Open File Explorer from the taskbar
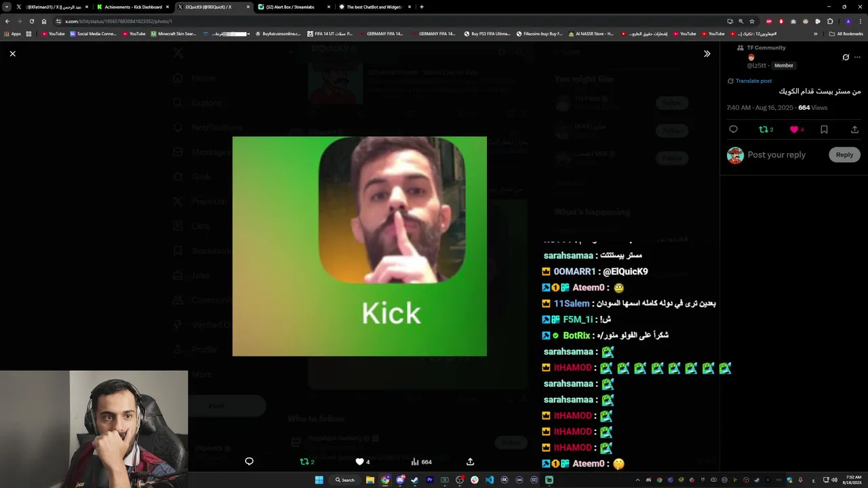The width and height of the screenshot is (868, 488). point(370,480)
